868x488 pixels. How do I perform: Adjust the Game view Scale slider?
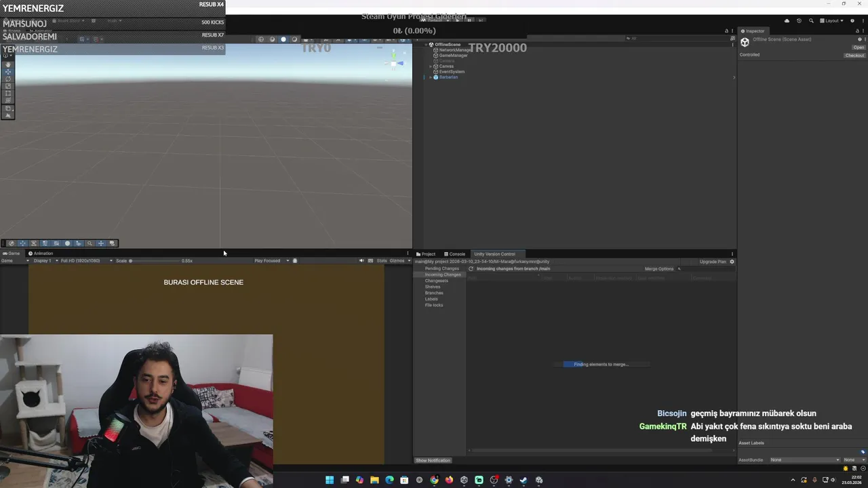pyautogui.click(x=154, y=261)
